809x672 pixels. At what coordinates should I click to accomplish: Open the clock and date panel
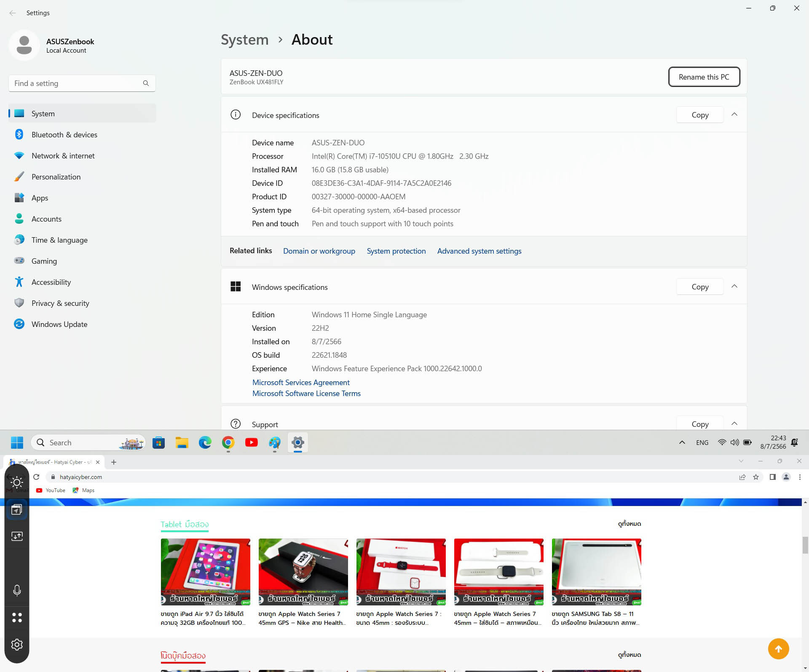click(x=773, y=442)
